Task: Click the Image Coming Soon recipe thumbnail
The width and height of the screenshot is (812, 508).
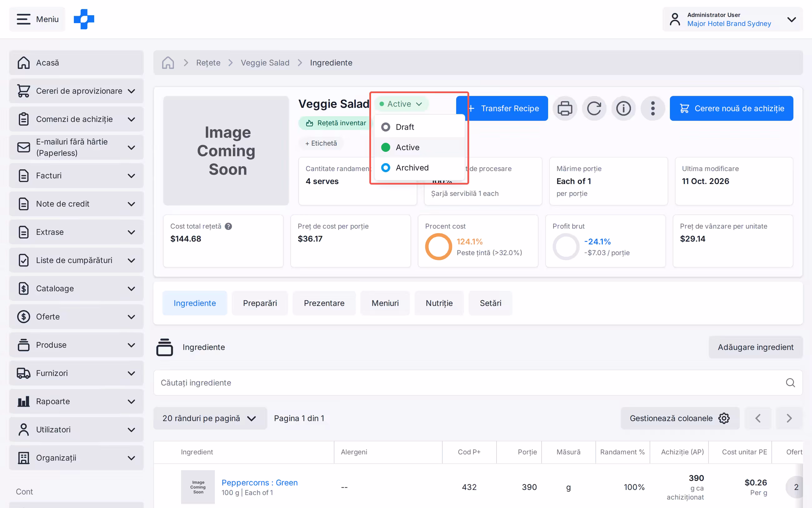Action: coord(226,151)
